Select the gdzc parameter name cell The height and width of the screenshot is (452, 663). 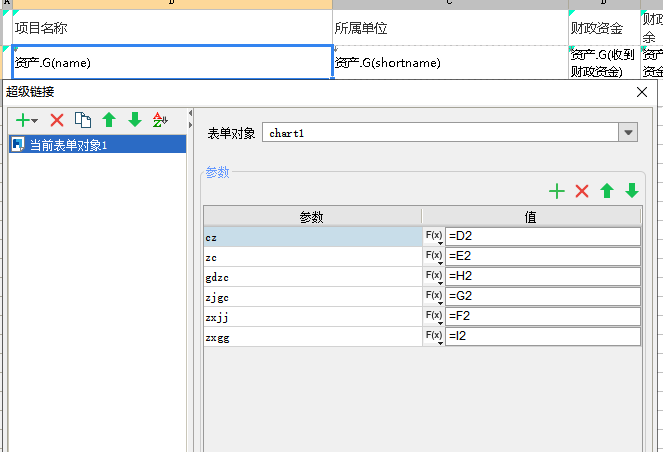pos(313,277)
